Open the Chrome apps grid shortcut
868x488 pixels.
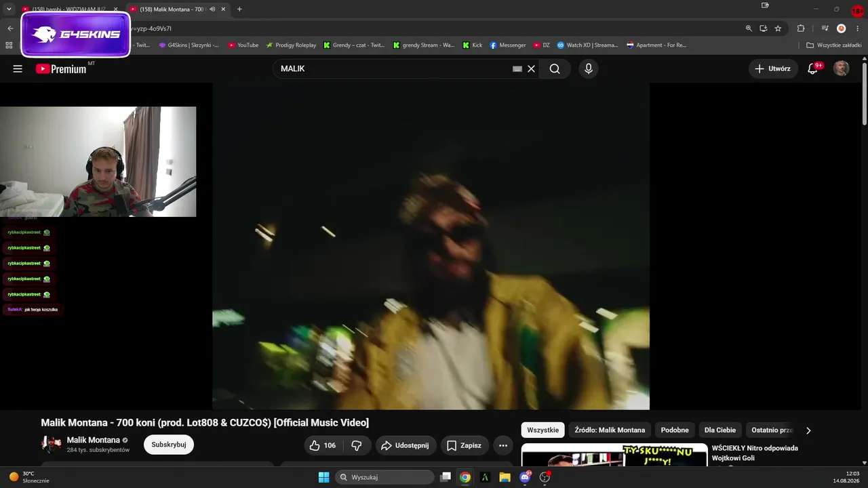[x=9, y=45]
